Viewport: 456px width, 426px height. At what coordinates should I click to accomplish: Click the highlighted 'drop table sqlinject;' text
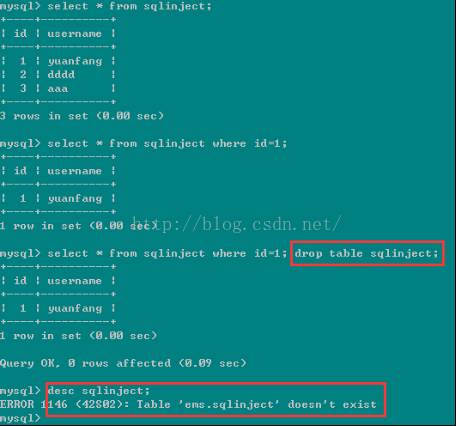366,254
